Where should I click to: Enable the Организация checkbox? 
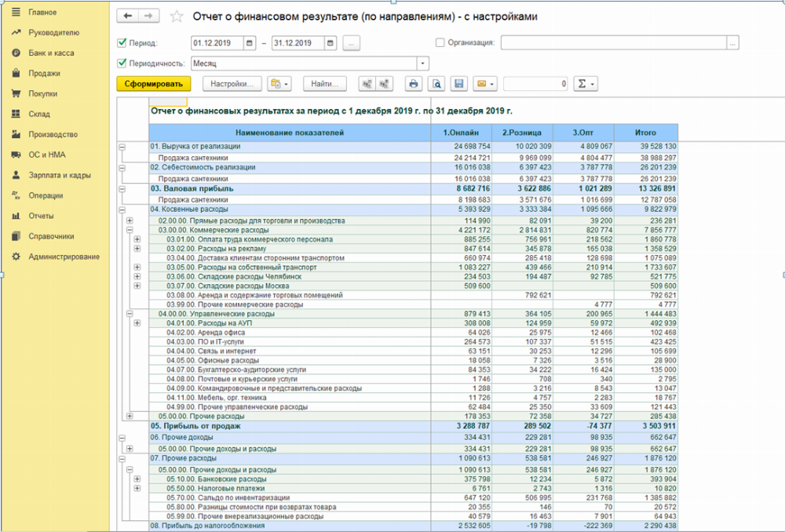(440, 43)
